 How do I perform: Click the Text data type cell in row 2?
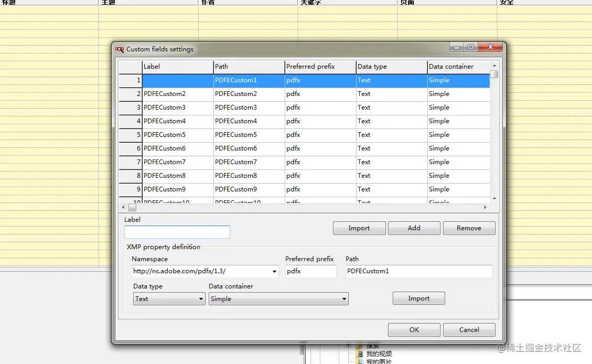tap(392, 94)
